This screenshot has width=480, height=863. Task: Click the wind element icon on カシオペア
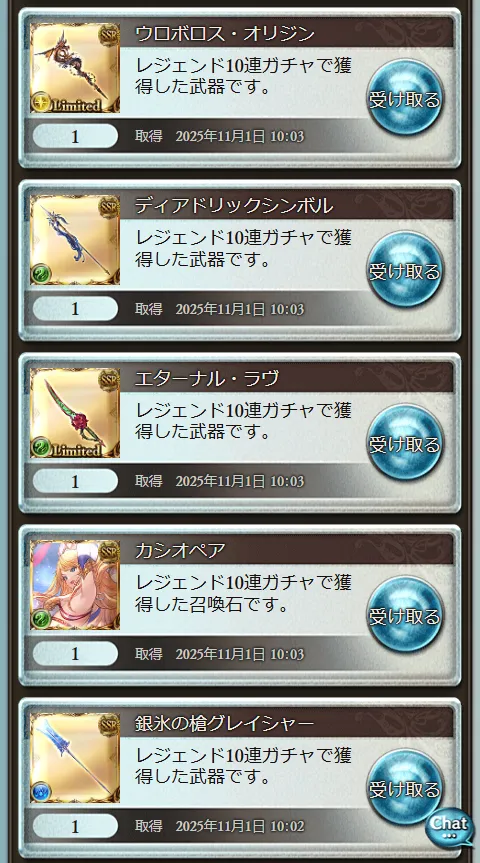[41, 619]
